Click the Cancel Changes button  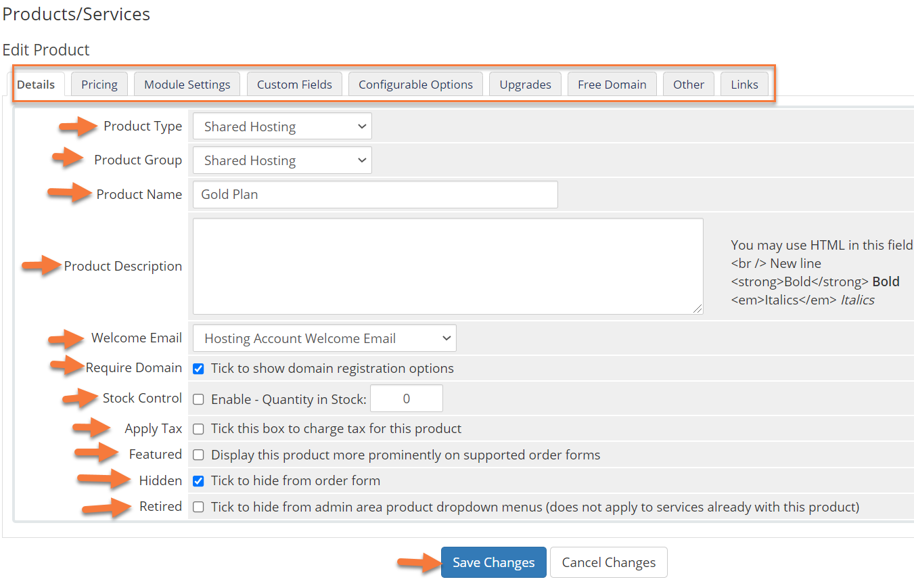click(608, 562)
